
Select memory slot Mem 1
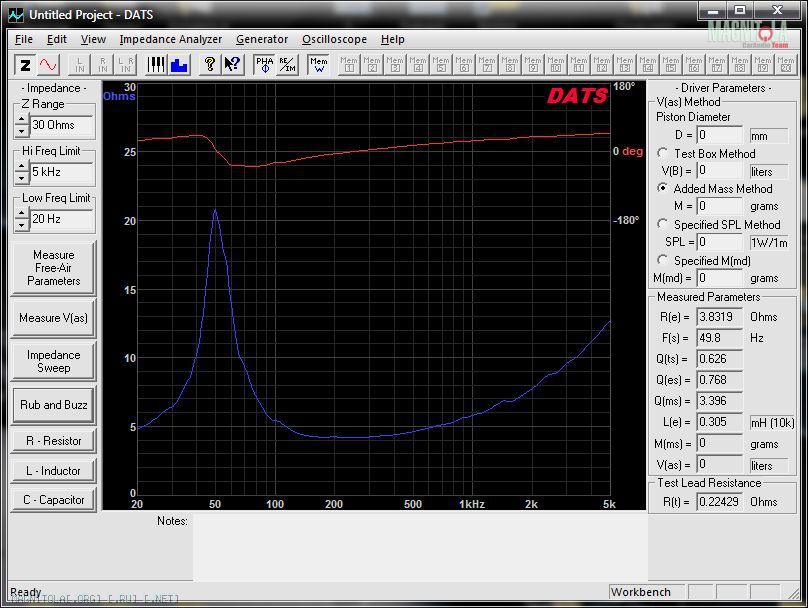349,65
